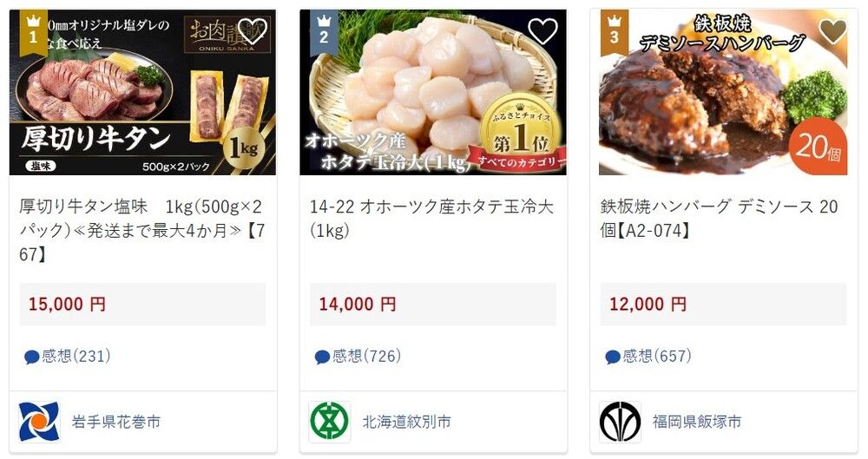The height and width of the screenshot is (459, 868).
Task: Toggle heart on Okhotsk scallop item
Action: click(x=542, y=31)
